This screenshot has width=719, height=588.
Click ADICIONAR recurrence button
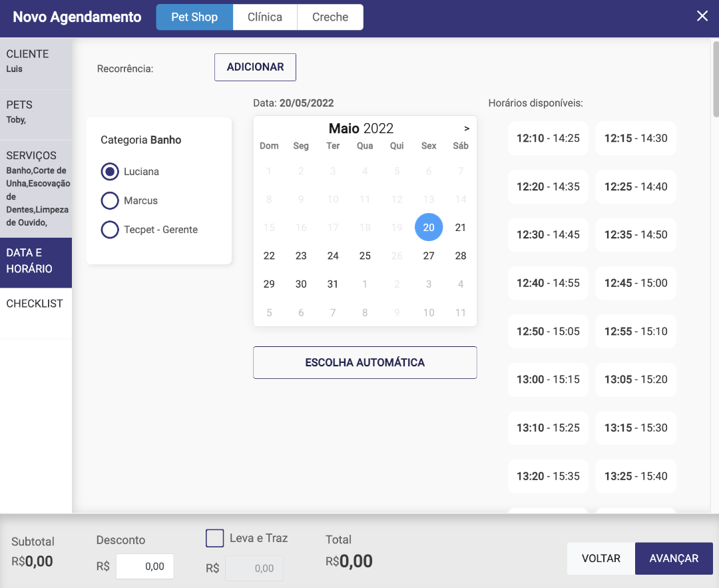pos(255,67)
